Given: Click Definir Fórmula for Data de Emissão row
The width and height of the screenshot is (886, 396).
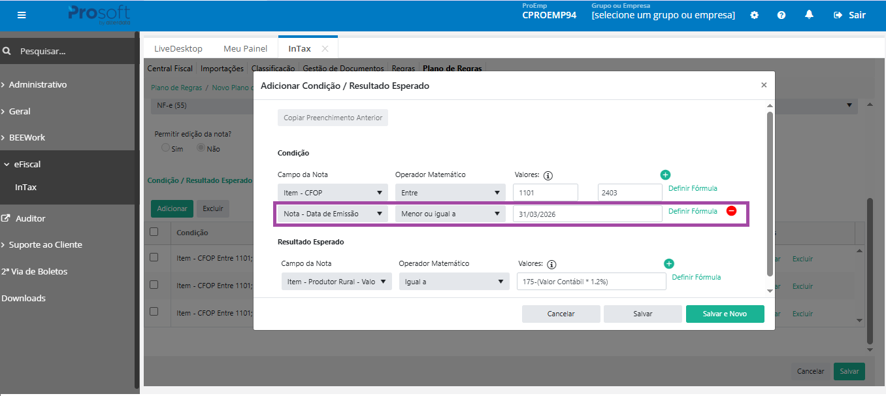Looking at the screenshot, I should 693,211.
